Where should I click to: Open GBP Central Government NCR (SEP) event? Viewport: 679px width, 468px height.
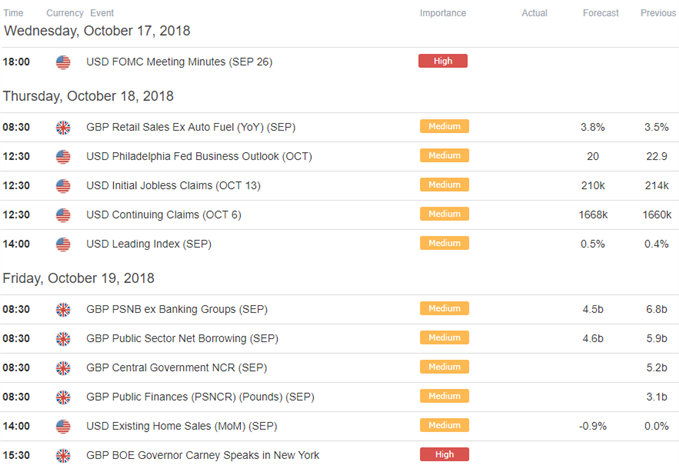pos(177,368)
